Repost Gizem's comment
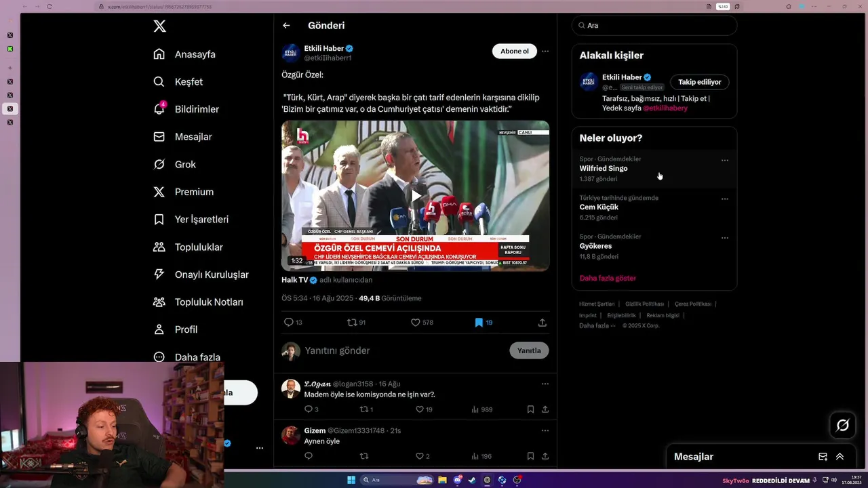Viewport: 868px width, 488px height. [x=364, y=456]
